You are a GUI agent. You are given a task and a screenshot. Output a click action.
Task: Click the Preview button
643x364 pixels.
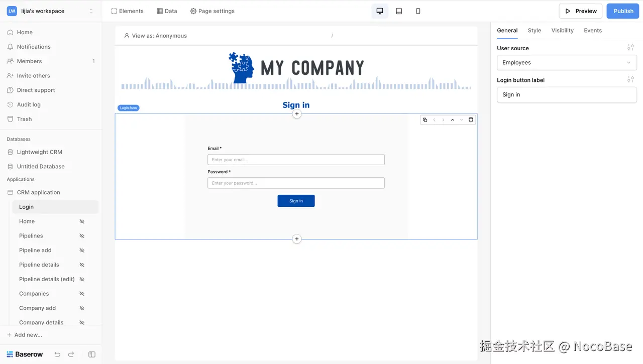pos(581,11)
